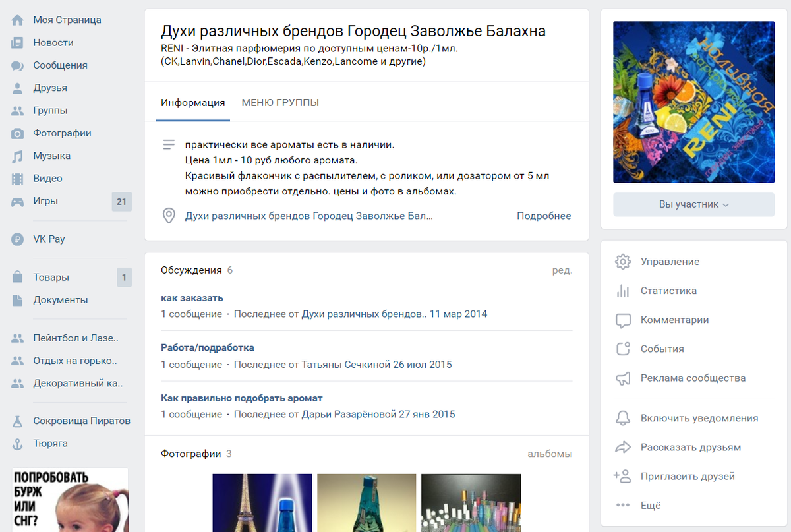Screen dimensions: 791x532
Task: Open the Игры notification badge 21
Action: click(x=121, y=202)
